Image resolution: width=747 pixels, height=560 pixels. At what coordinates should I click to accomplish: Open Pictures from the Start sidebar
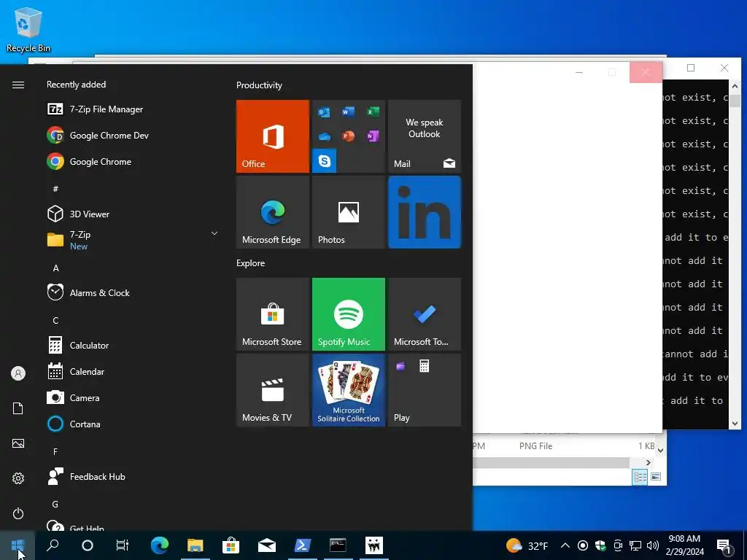[18, 443]
